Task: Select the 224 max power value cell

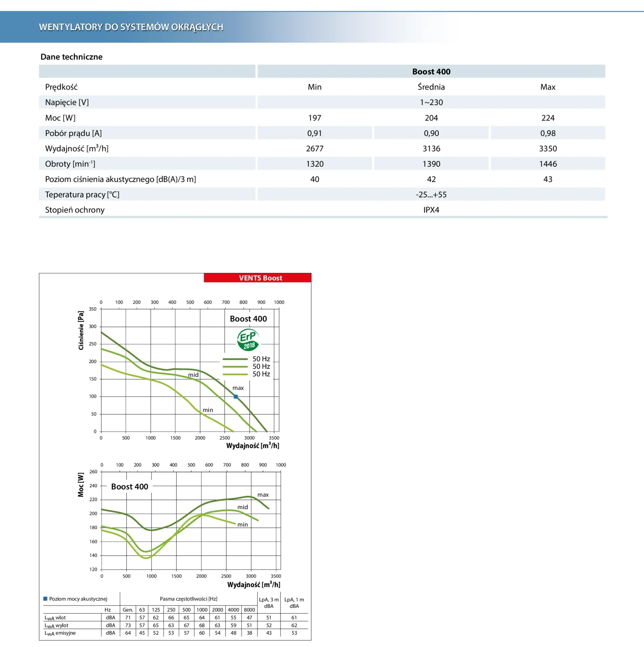Action: pos(548,118)
